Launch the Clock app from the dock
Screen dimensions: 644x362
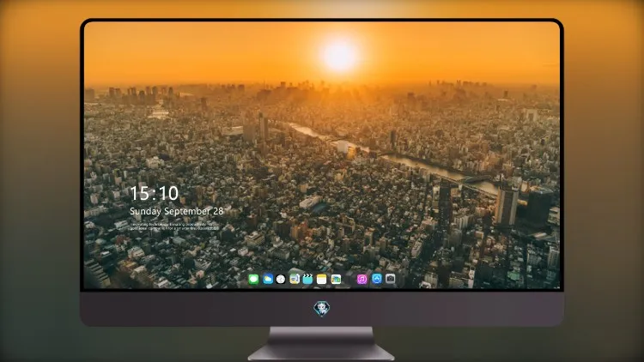281,280
